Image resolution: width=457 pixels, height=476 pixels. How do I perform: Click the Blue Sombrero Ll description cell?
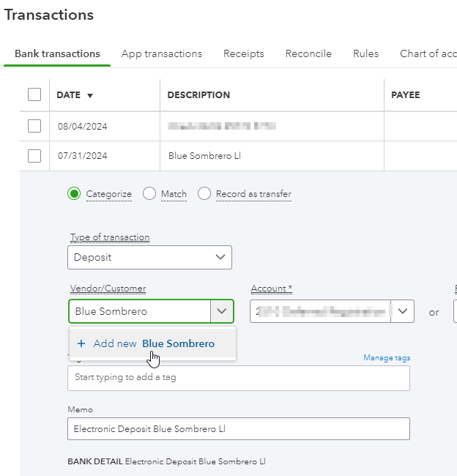tap(204, 156)
